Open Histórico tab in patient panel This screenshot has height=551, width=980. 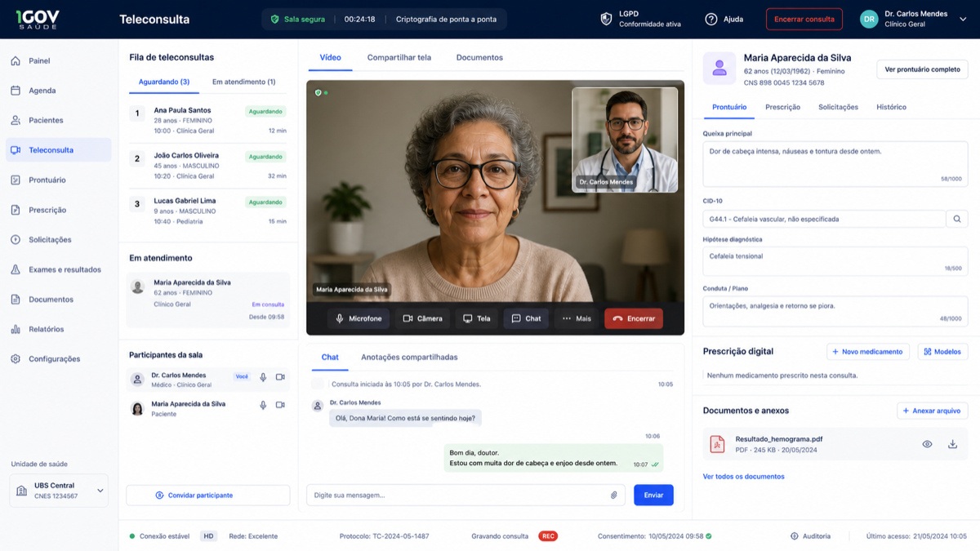click(x=891, y=107)
